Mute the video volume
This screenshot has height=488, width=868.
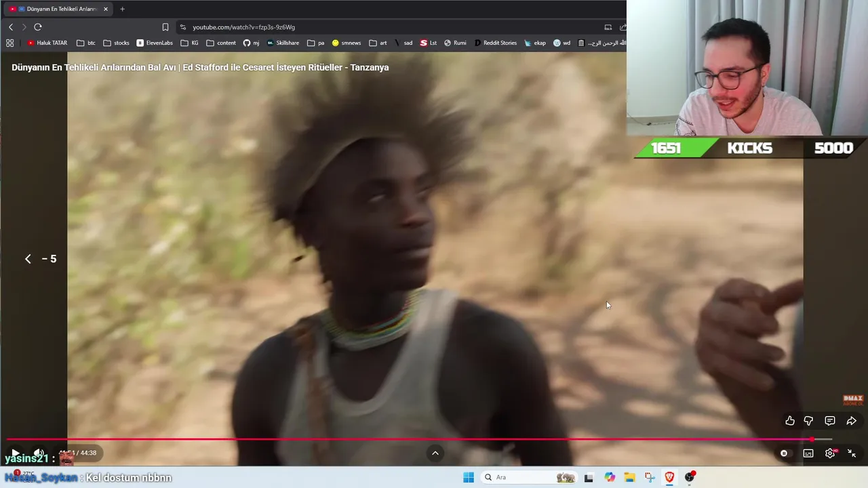click(x=39, y=453)
